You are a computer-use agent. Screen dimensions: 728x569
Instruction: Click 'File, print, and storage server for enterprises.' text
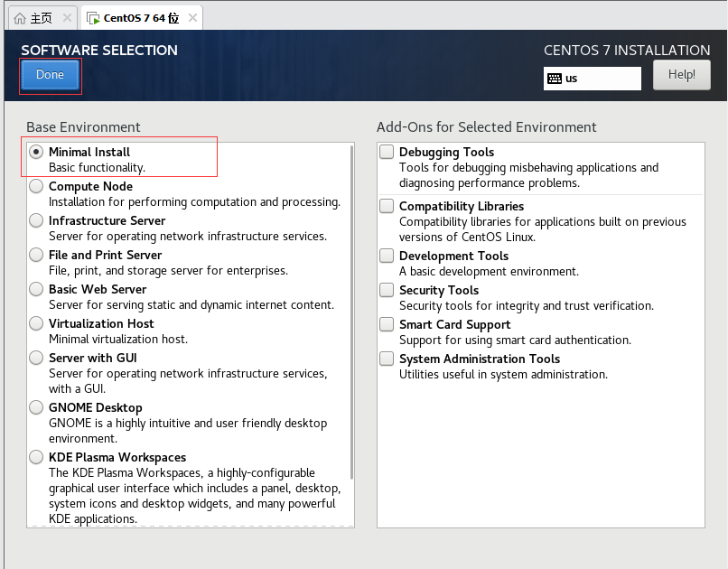pos(169,271)
